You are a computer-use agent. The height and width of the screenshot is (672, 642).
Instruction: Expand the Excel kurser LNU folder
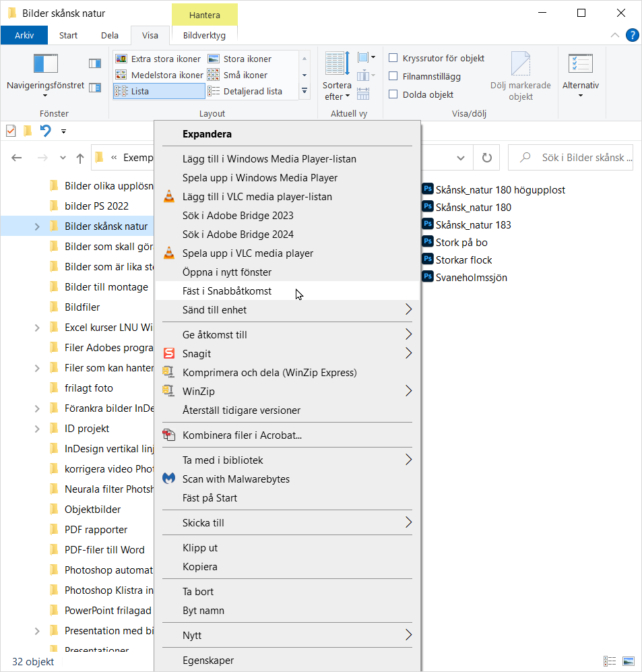pos(37,328)
